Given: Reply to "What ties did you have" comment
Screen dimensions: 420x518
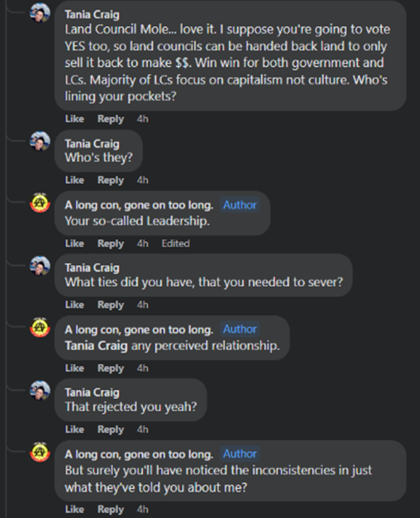Looking at the screenshot, I should tap(110, 304).
